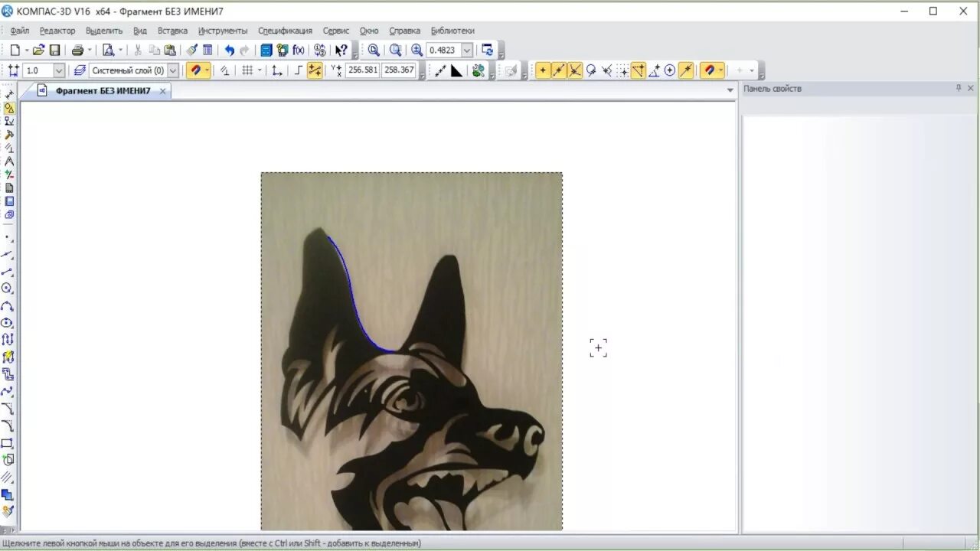980x551 pixels.
Task: Click the dog head raster image
Action: pos(411,351)
